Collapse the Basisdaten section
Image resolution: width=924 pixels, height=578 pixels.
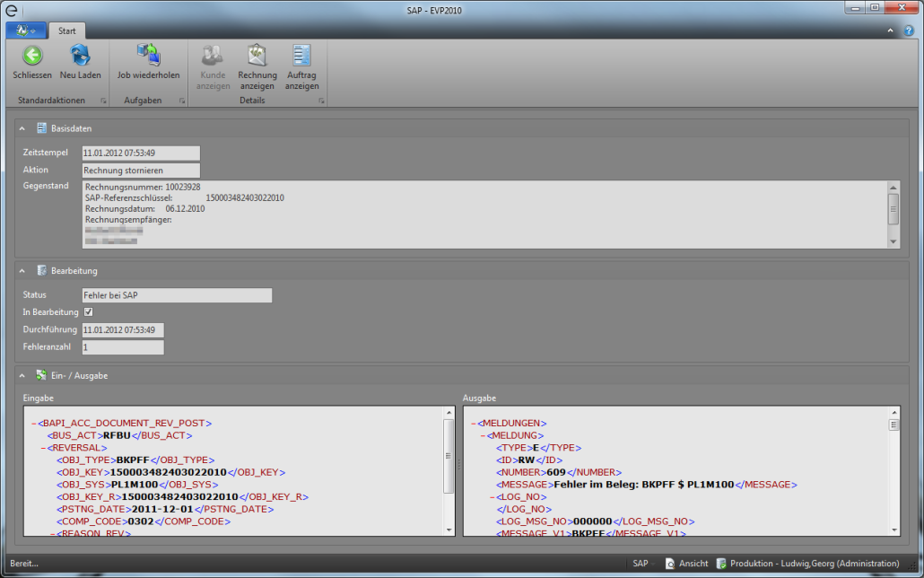(22, 128)
